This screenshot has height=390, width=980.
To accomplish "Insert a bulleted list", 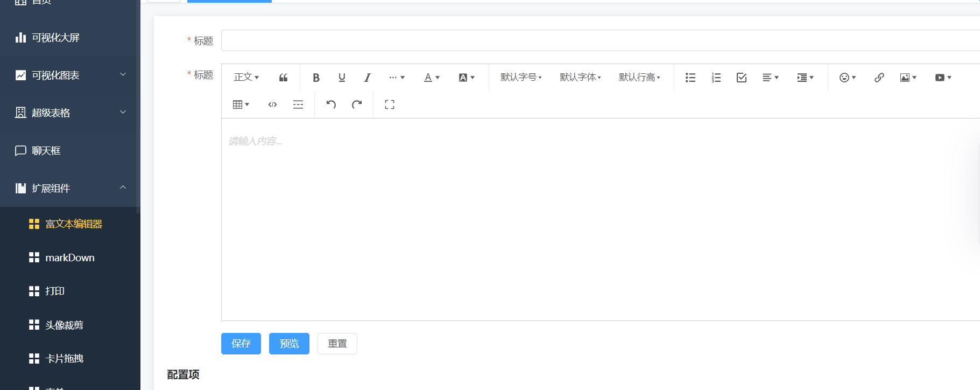I will point(690,78).
